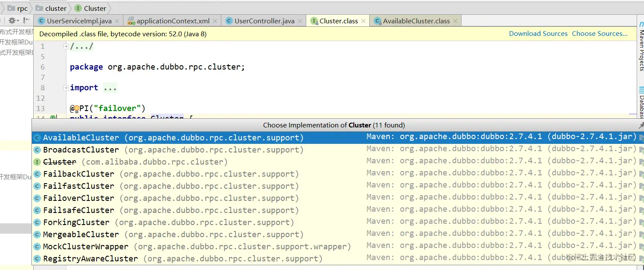Close the Cluster.class tab
This screenshot has height=270, width=644.
363,21
